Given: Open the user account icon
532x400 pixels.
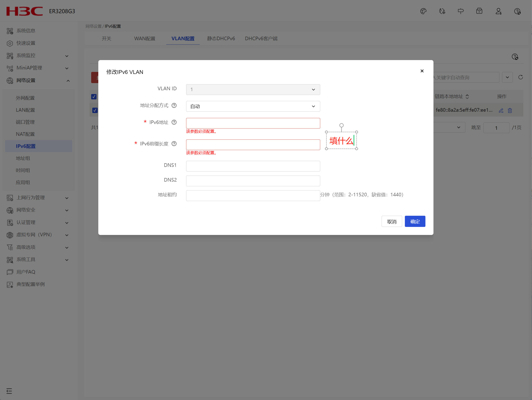Looking at the screenshot, I should (x=498, y=11).
